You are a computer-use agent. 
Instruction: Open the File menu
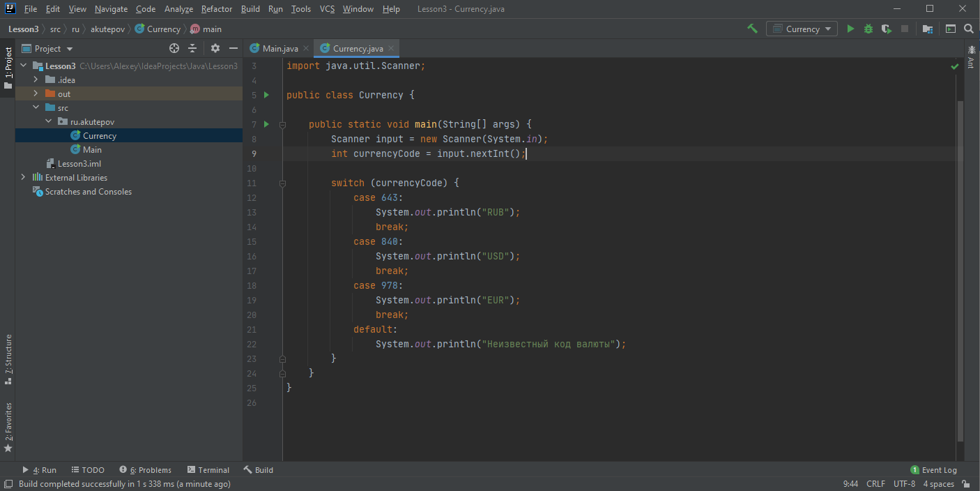tap(30, 9)
